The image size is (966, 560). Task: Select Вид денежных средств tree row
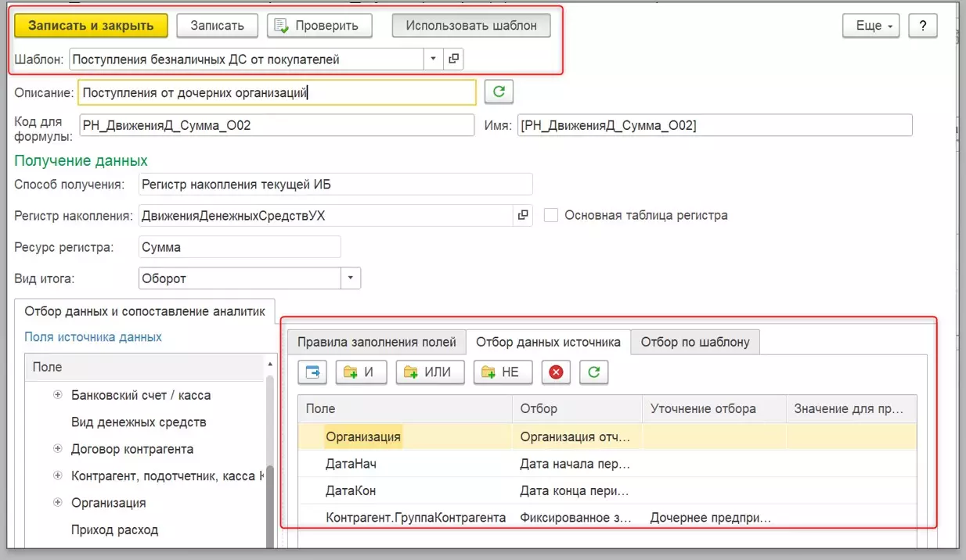[146, 422]
